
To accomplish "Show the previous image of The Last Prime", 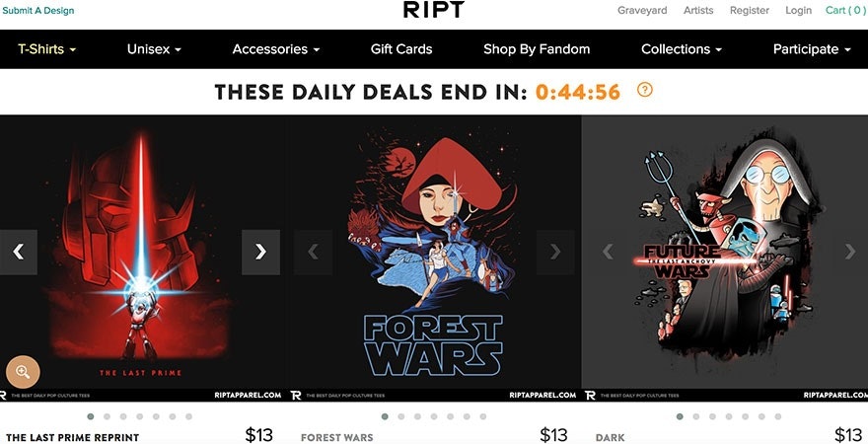I will (x=19, y=252).
